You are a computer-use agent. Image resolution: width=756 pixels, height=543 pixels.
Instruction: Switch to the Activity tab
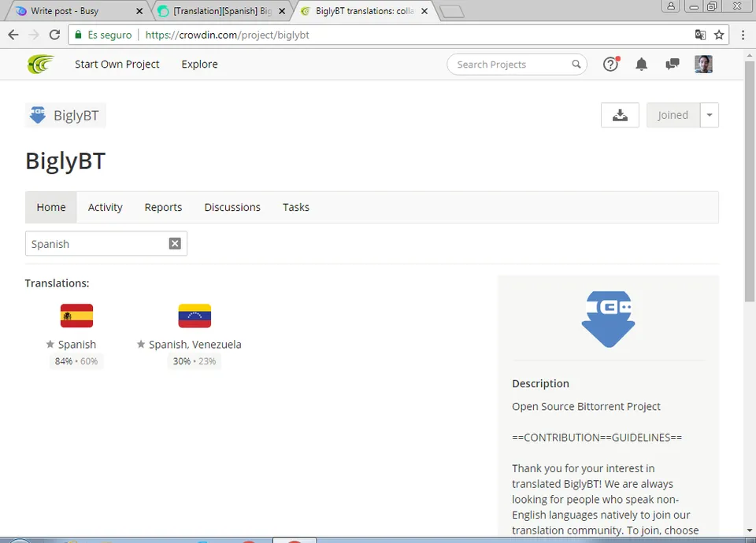coord(105,207)
